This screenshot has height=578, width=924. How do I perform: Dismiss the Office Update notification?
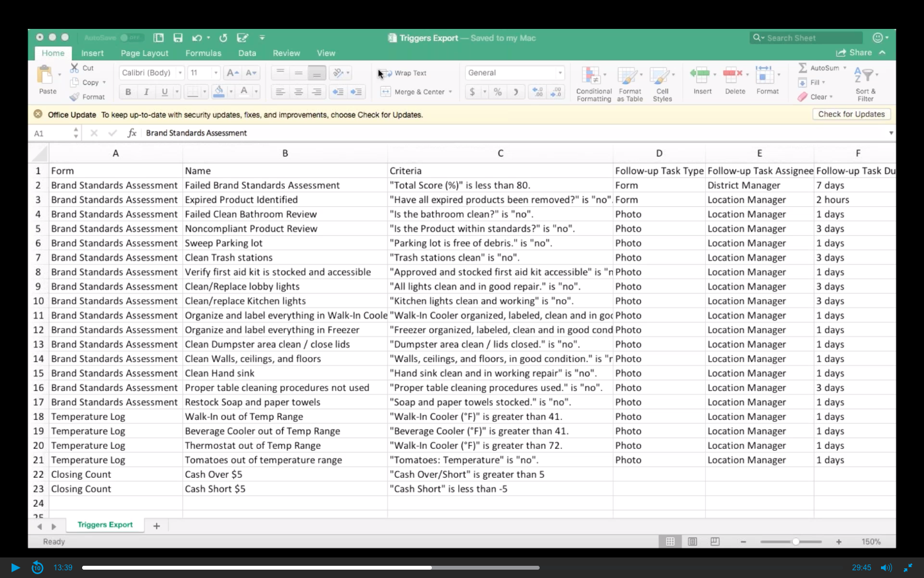[x=38, y=114]
